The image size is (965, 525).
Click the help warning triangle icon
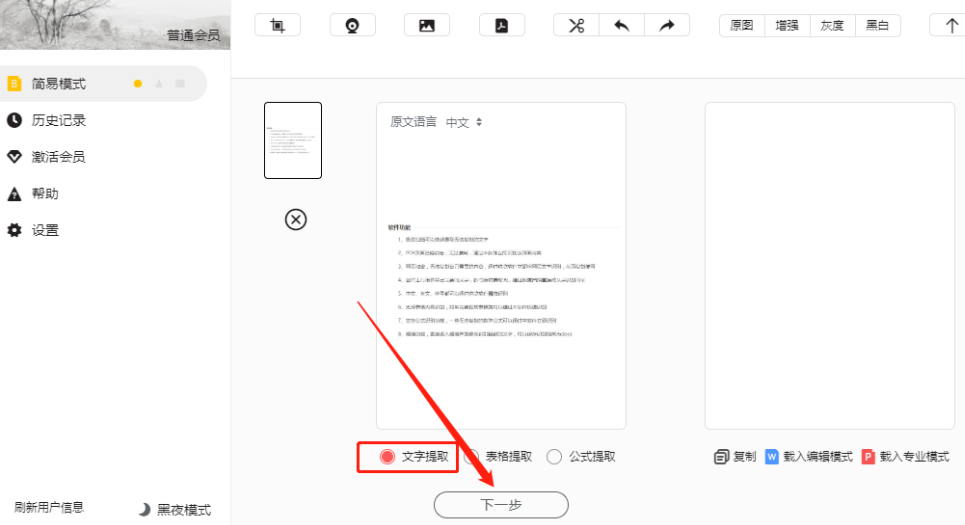coord(14,194)
